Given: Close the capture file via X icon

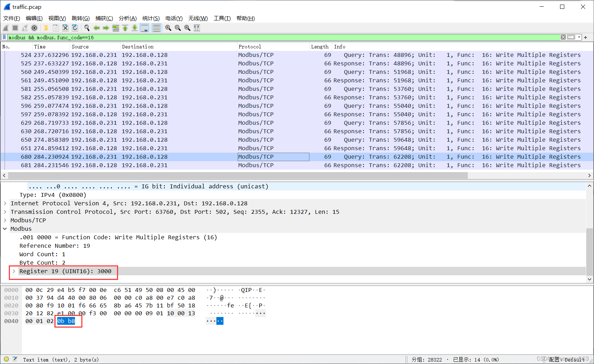Looking at the screenshot, I should click(65, 28).
